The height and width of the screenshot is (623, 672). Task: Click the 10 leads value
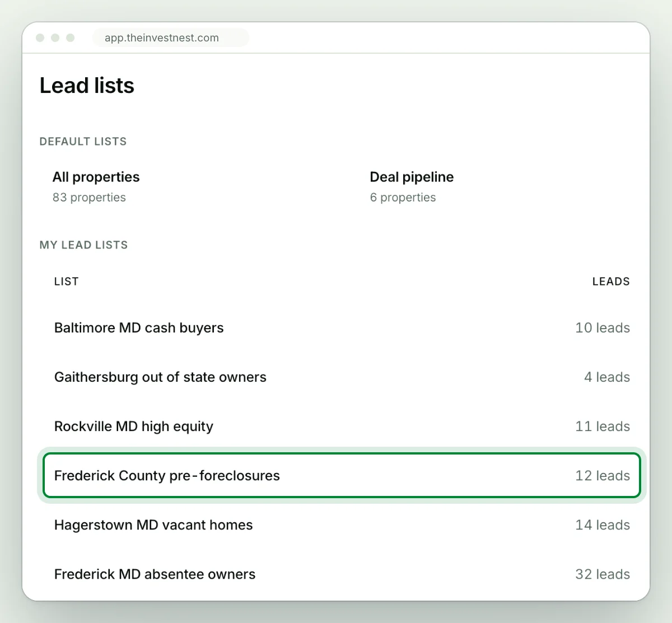pos(603,328)
